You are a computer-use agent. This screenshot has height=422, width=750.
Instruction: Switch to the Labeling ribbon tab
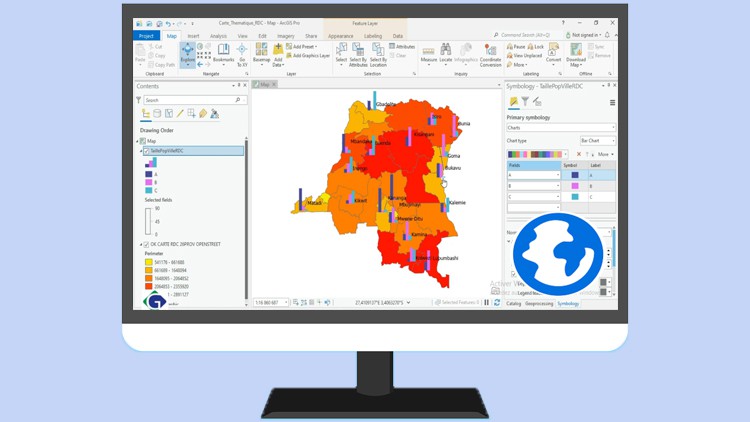[373, 36]
